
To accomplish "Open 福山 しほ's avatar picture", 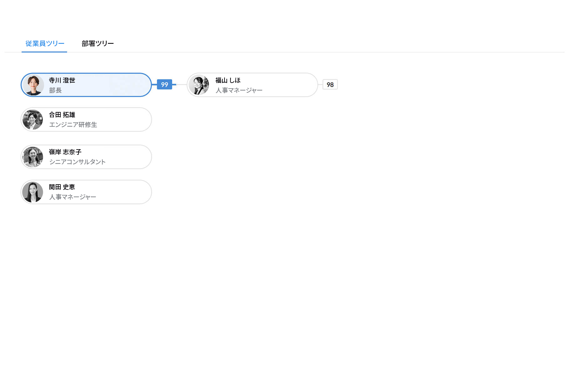I will pos(199,85).
